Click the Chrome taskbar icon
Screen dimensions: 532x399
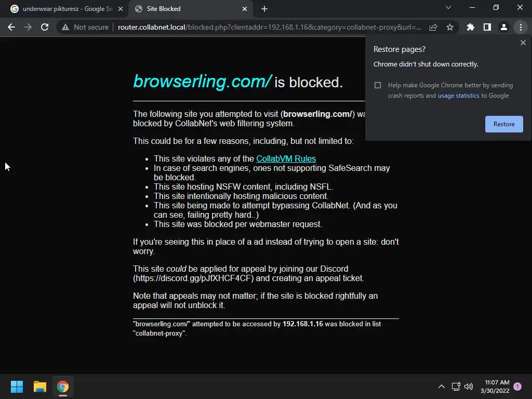point(63,387)
